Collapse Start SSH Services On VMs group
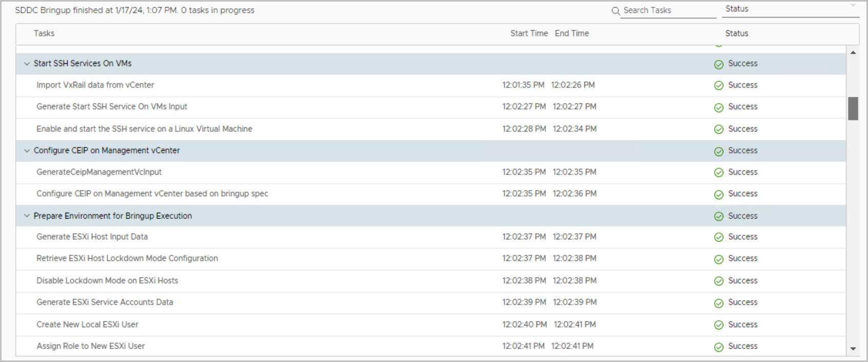868x362 pixels. [27, 64]
